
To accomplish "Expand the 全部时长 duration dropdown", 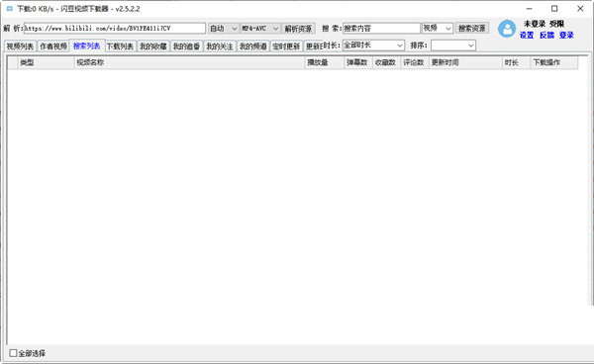I will pos(373,45).
